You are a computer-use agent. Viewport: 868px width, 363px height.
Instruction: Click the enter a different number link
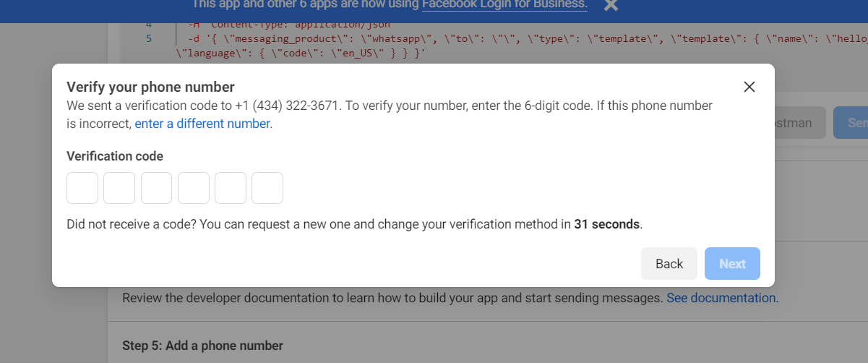[x=202, y=124]
